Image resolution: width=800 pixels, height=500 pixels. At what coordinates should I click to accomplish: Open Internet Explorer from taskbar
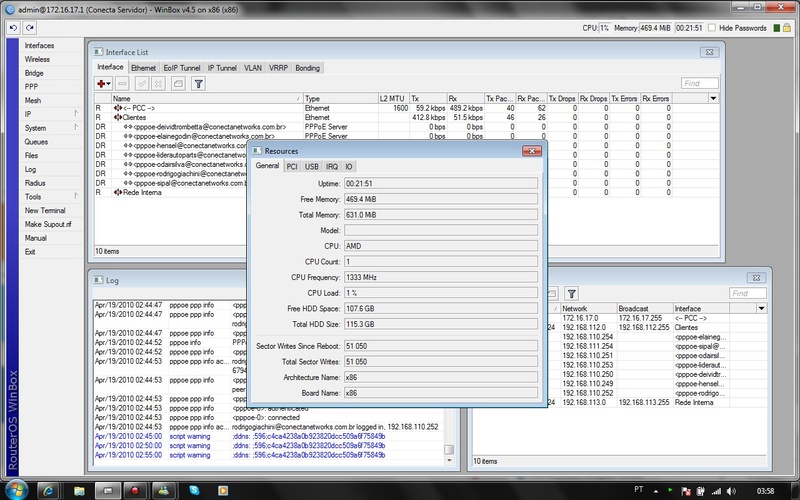[x=48, y=491]
